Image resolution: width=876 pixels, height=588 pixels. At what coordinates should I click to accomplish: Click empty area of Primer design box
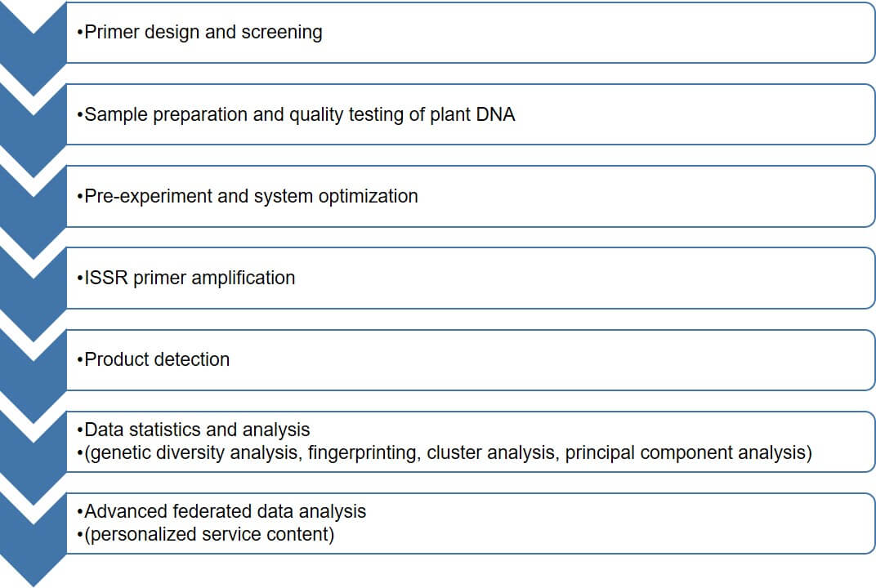coord(598,33)
